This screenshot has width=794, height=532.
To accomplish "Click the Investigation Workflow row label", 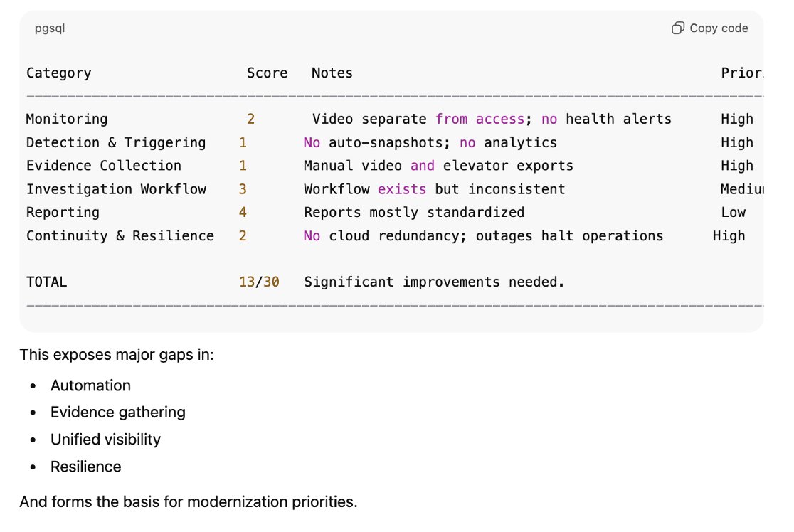I will [116, 189].
